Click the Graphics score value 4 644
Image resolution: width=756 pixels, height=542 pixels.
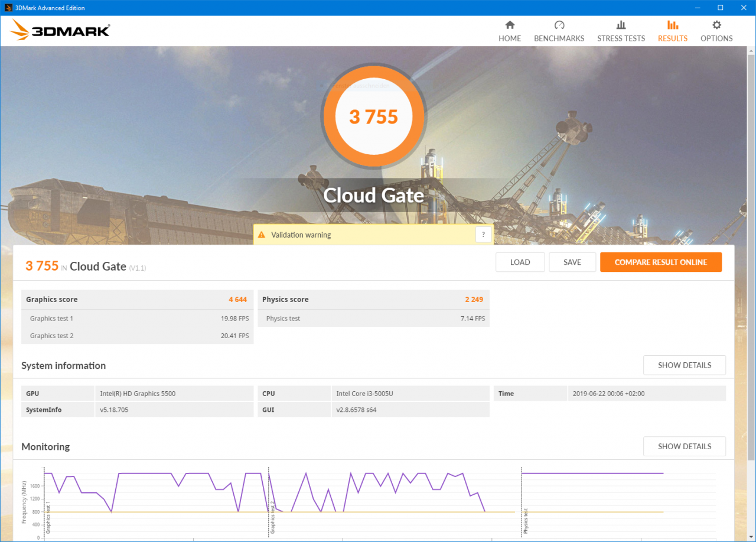(237, 300)
